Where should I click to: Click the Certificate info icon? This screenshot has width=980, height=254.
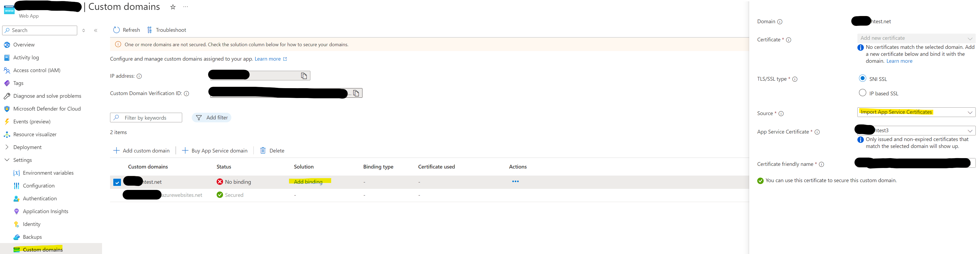(x=789, y=40)
